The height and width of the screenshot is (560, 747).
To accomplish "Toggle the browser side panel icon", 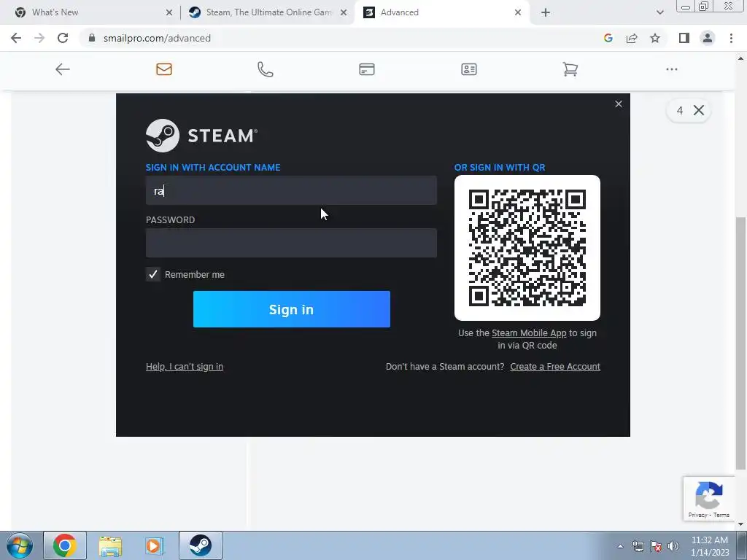I will tap(684, 38).
